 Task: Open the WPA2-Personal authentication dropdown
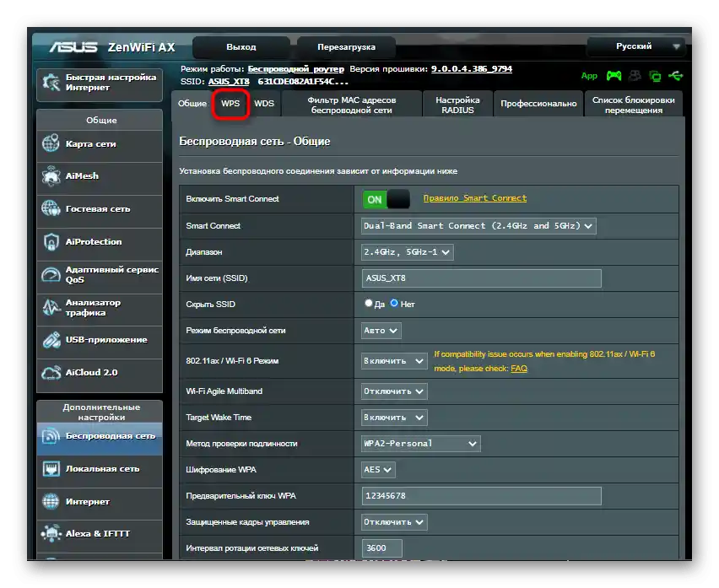[x=420, y=444]
